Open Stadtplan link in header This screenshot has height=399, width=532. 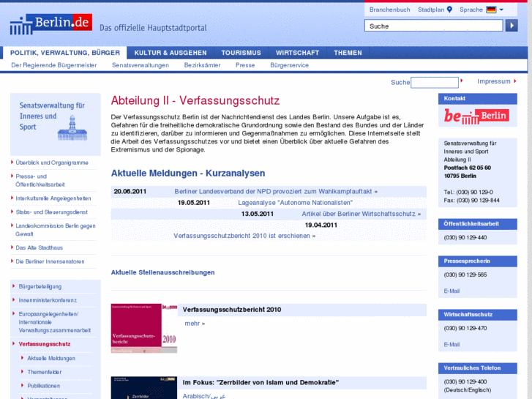click(x=431, y=10)
